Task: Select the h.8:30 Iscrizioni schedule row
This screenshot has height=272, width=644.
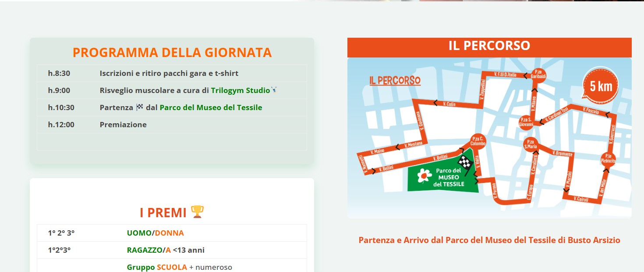Action: point(172,73)
